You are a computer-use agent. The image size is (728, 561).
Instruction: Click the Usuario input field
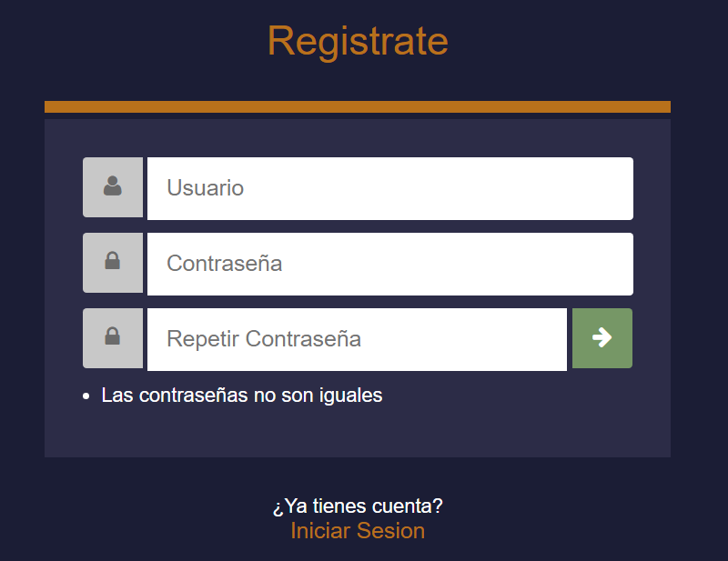pos(389,187)
